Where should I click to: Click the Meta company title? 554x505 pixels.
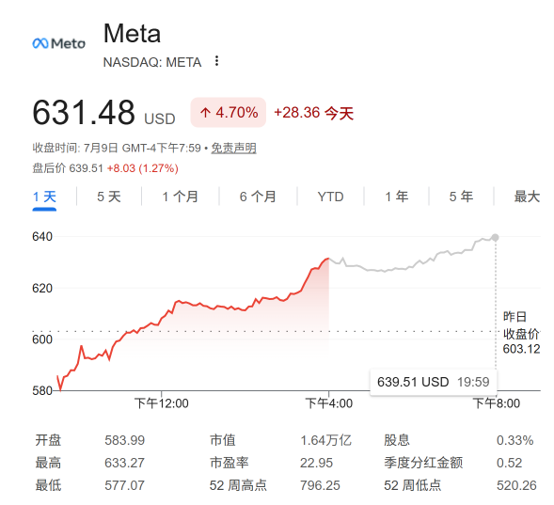[x=132, y=34]
